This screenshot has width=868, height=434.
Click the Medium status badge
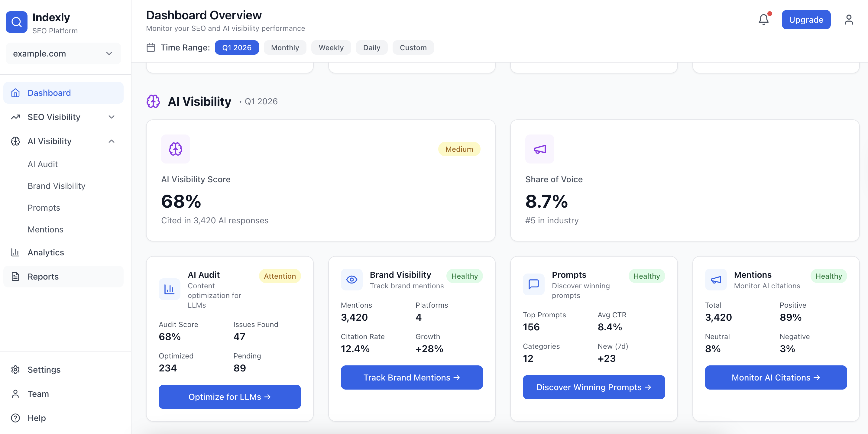pos(459,149)
